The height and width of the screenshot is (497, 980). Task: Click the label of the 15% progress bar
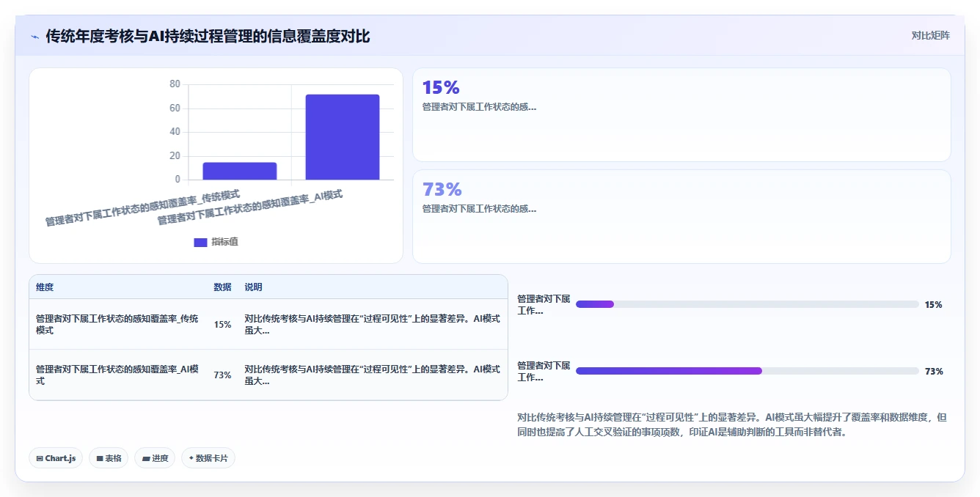tap(544, 304)
